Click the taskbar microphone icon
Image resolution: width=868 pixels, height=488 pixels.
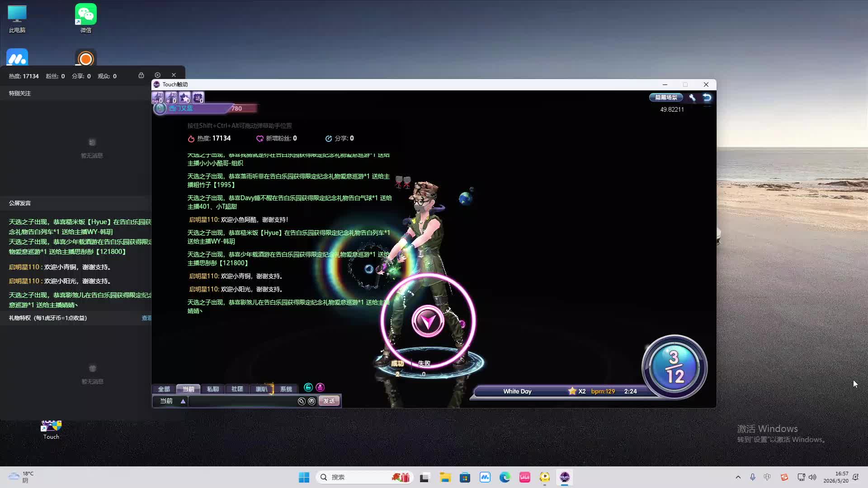[x=753, y=477]
